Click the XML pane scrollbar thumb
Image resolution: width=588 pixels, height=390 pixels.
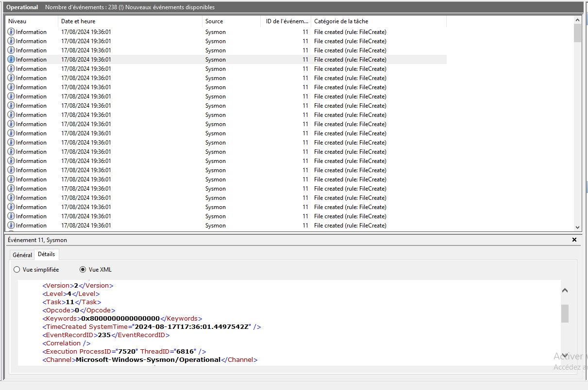tap(565, 313)
